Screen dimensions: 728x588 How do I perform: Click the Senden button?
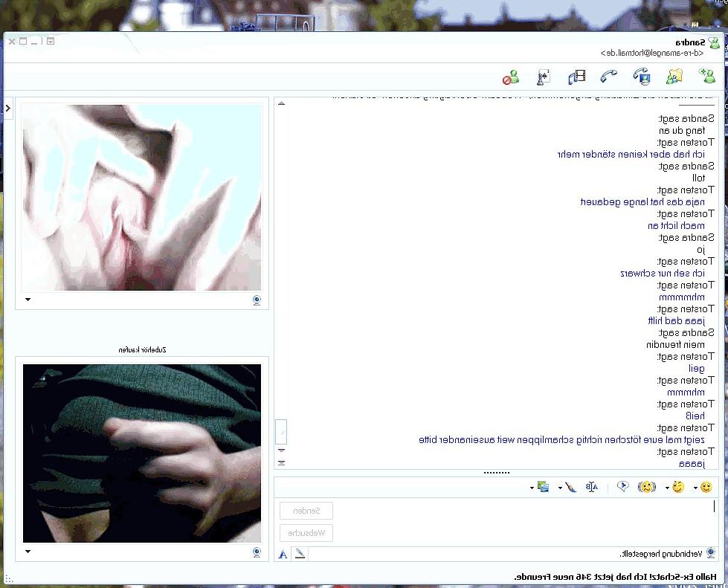[306, 511]
